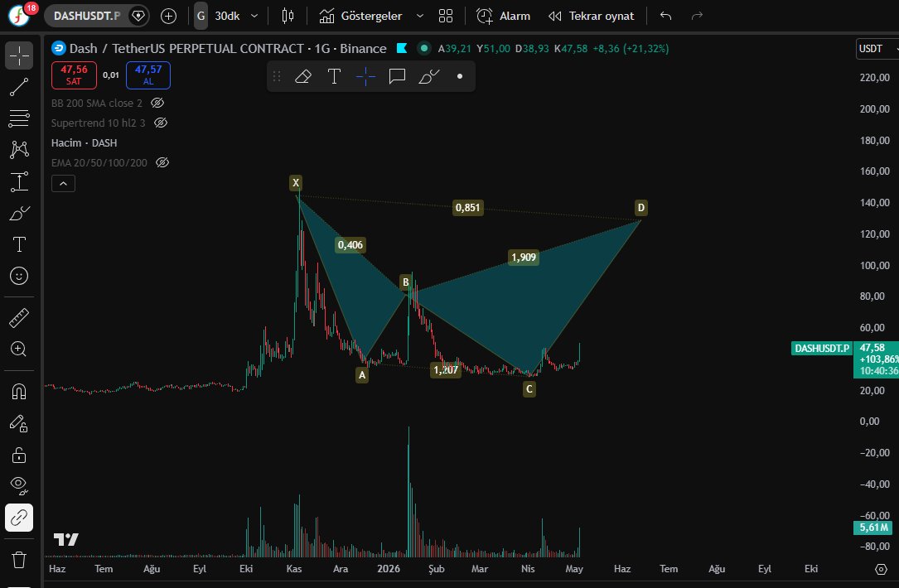The image size is (899, 588).
Task: Click the green market status dot
Action: click(424, 48)
